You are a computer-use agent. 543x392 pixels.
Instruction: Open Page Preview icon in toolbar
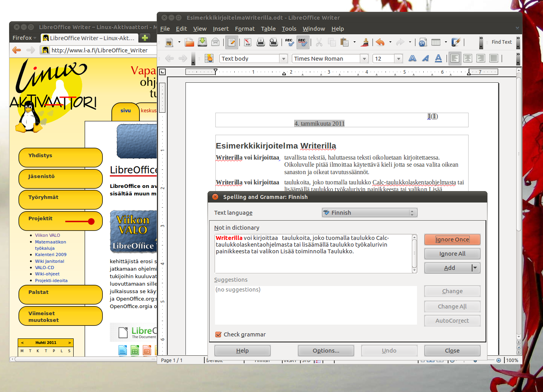[274, 42]
